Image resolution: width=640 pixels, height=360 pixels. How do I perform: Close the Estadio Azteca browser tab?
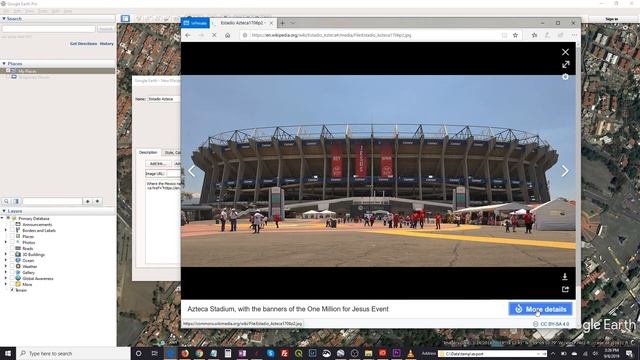(x=271, y=23)
